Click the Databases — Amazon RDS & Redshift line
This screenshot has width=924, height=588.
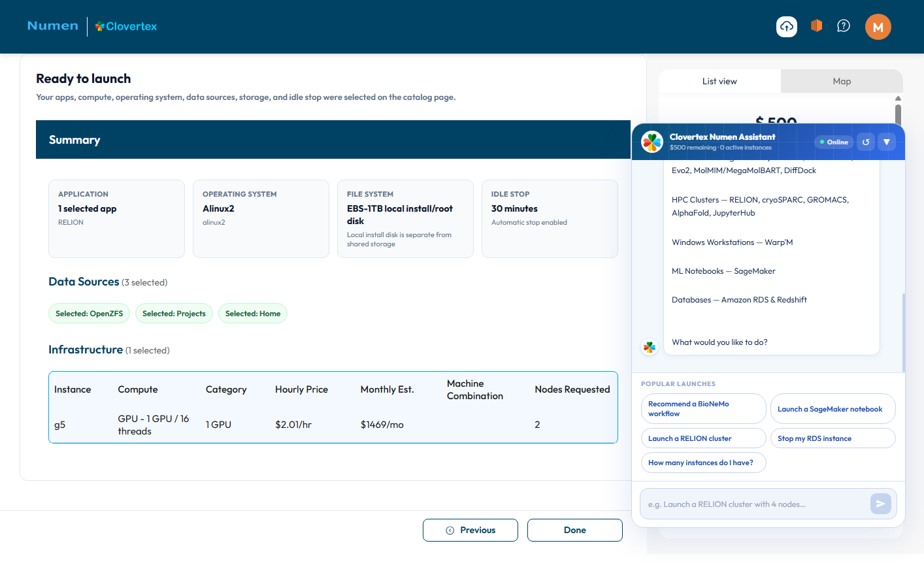click(x=739, y=300)
